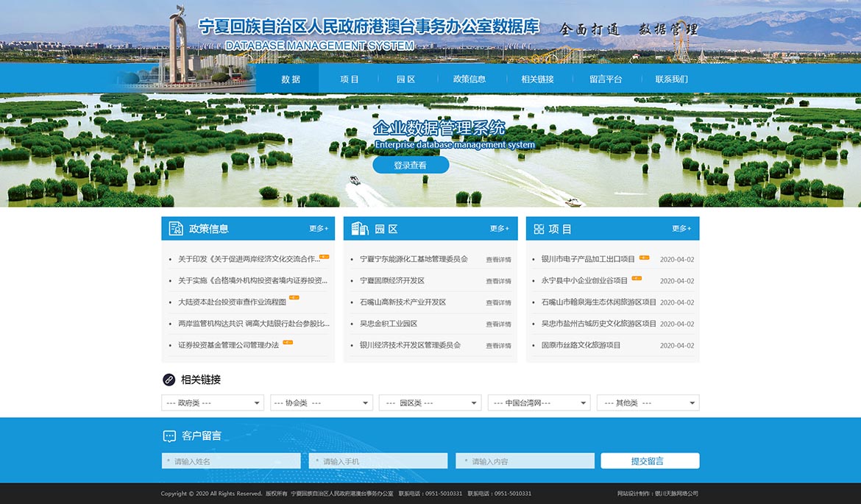The height and width of the screenshot is (504, 861).
Task: Expand the 政府类 links dropdown
Action: click(213, 403)
